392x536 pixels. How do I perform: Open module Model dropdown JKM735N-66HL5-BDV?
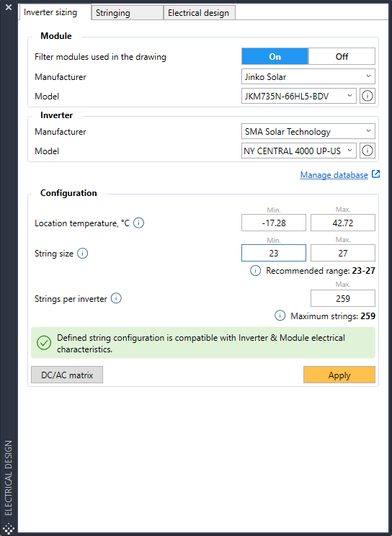[299, 96]
